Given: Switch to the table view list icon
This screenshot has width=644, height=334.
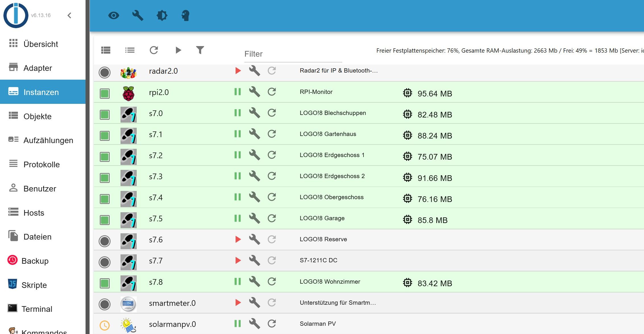Looking at the screenshot, I should 106,50.
